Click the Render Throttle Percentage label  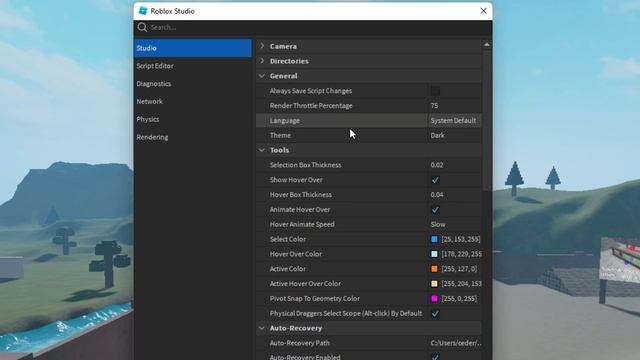pos(311,106)
